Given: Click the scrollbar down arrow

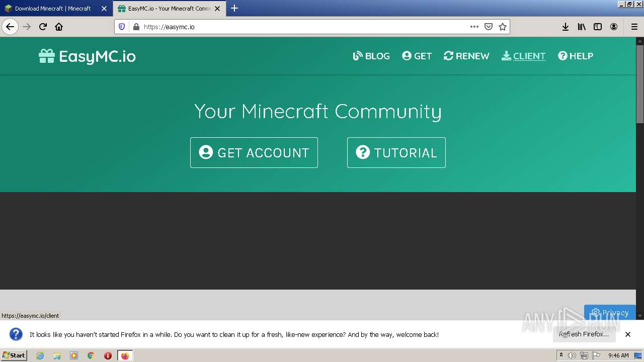Looking at the screenshot, I should click(640, 316).
